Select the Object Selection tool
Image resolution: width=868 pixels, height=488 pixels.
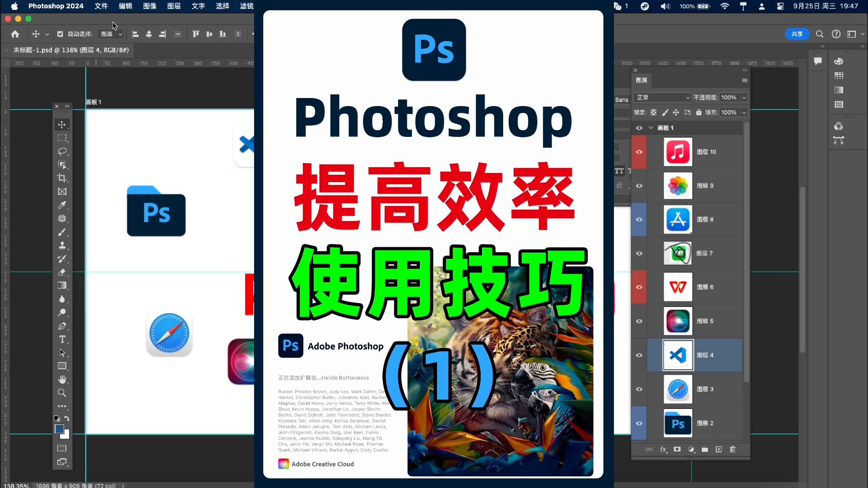pos(62,165)
